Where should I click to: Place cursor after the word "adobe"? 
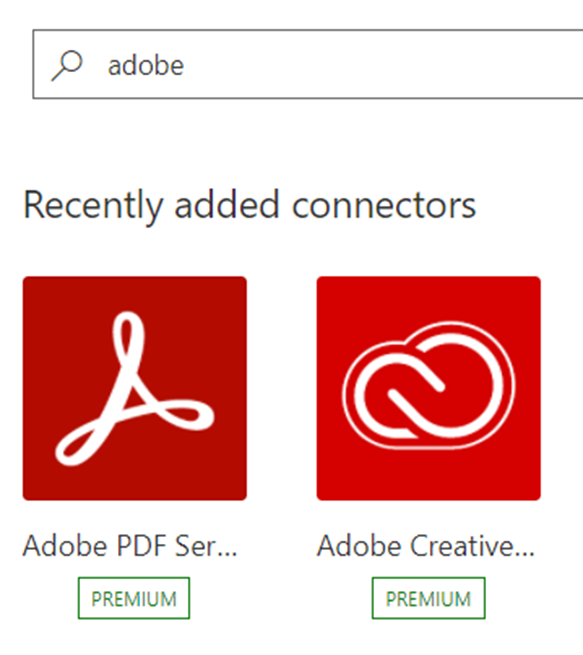pyautogui.click(x=185, y=66)
